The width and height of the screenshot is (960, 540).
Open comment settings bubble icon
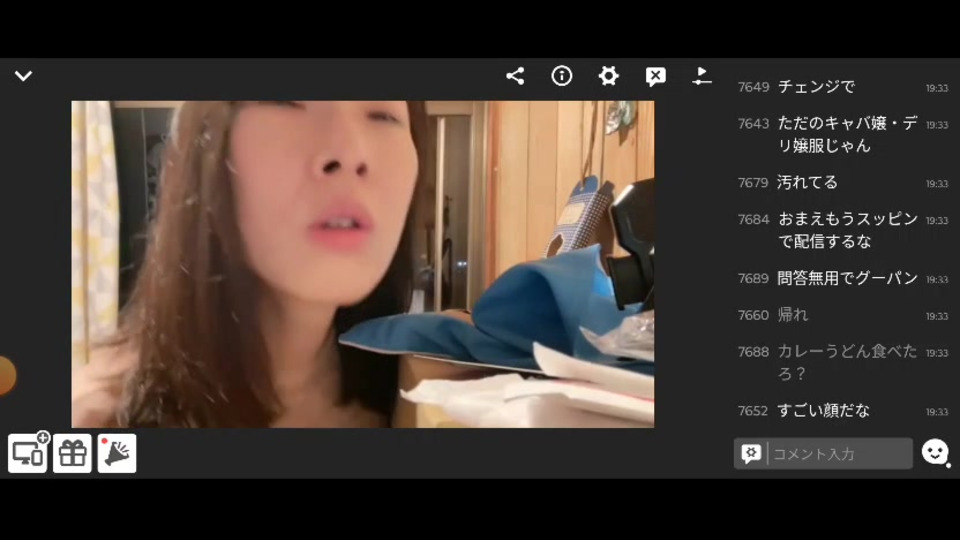[x=751, y=454]
